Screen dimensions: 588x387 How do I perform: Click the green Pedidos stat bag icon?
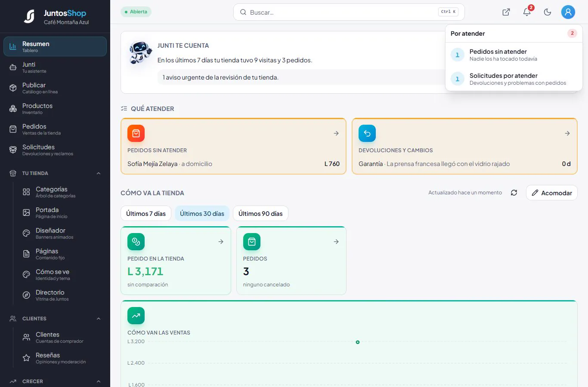coord(252,242)
